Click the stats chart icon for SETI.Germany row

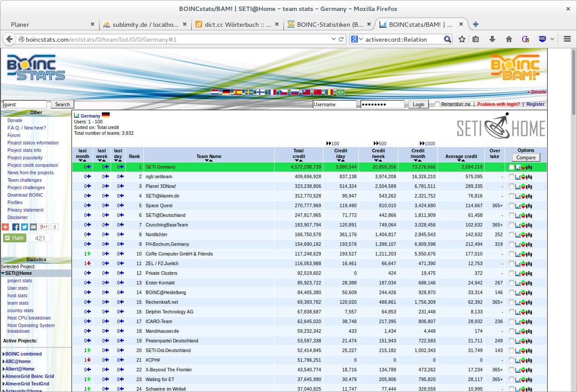[x=518, y=167]
